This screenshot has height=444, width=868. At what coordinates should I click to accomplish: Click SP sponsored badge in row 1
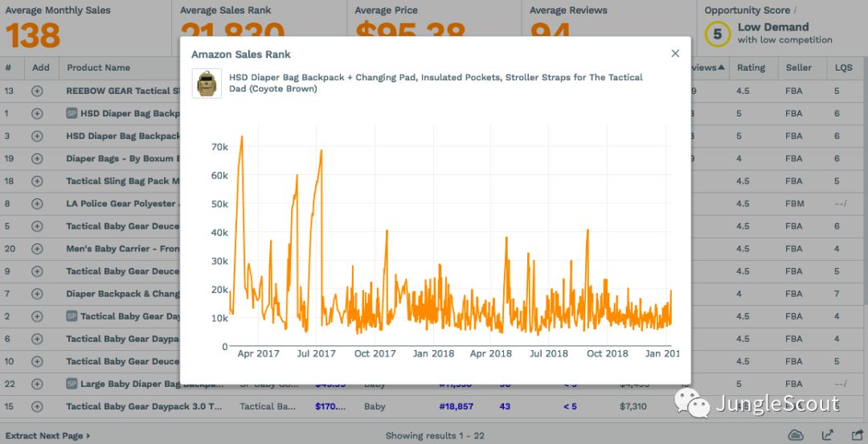(x=72, y=113)
